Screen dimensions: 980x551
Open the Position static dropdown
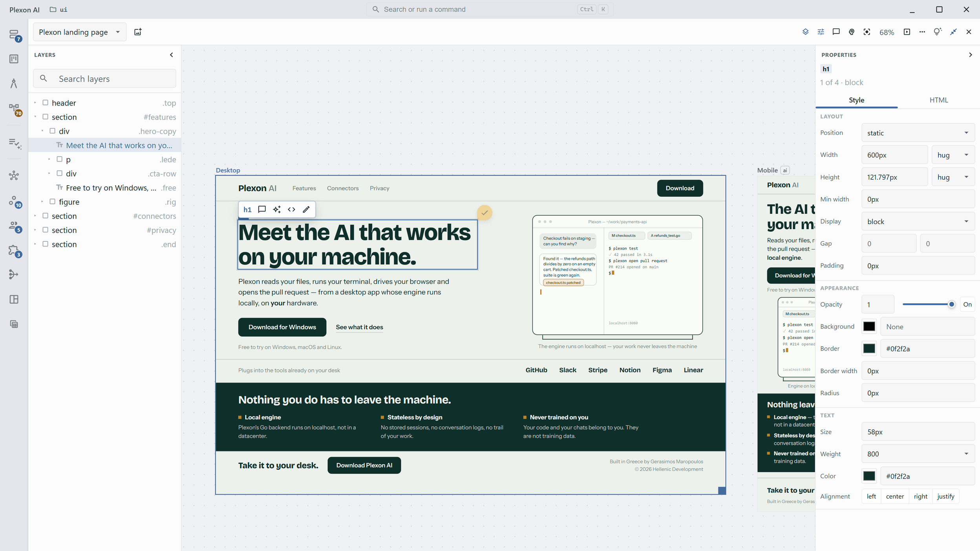[x=918, y=133]
